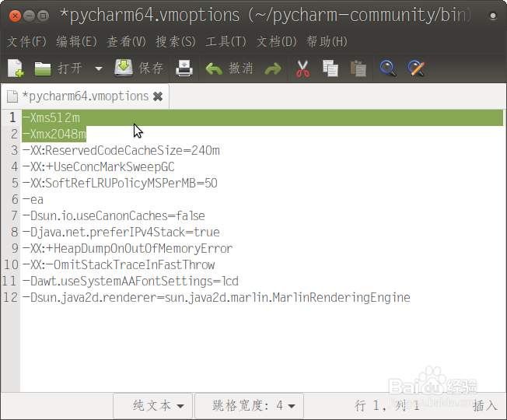This screenshot has height=420, width=507.
Task: Minimize the window via the title bar button
Action: click(30, 16)
